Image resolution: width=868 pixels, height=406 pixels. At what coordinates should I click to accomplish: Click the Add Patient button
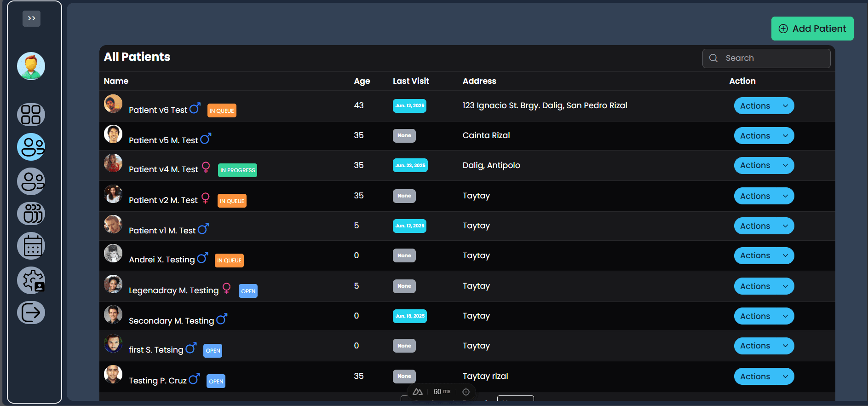coord(812,29)
